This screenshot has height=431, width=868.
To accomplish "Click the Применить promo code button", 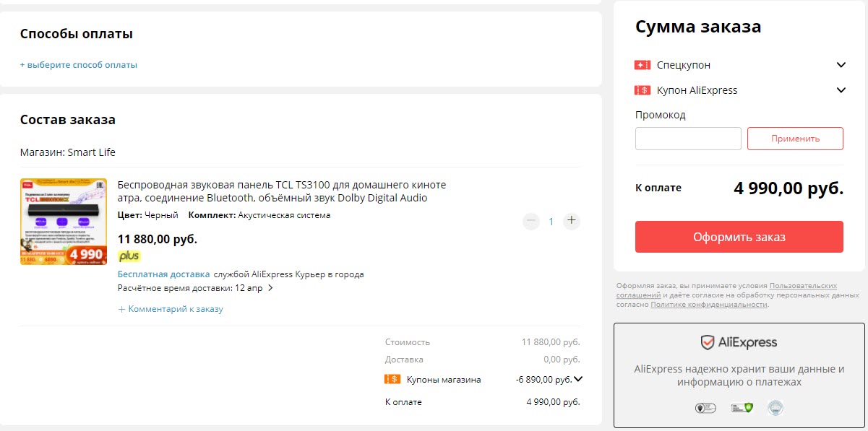I will click(x=795, y=139).
